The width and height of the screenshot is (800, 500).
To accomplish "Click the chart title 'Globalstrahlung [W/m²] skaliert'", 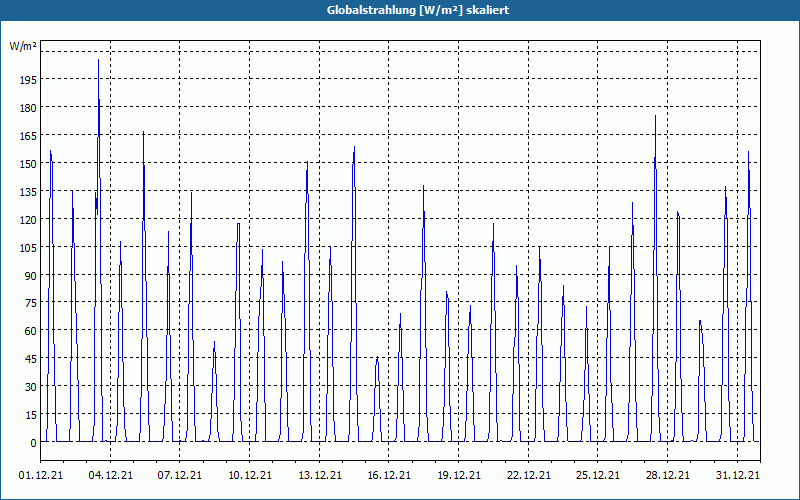I will [418, 10].
